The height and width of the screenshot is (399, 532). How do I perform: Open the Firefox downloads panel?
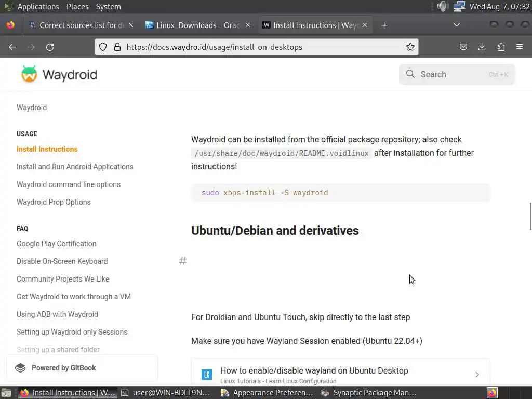point(482,47)
